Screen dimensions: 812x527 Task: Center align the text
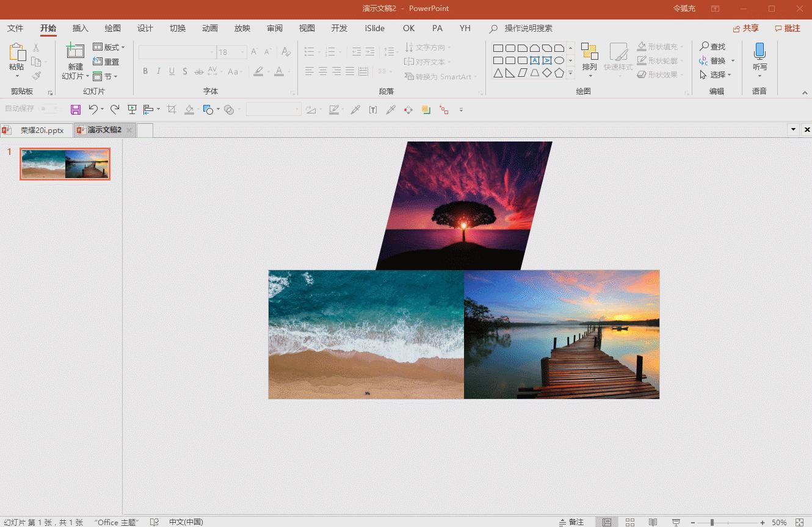point(323,71)
